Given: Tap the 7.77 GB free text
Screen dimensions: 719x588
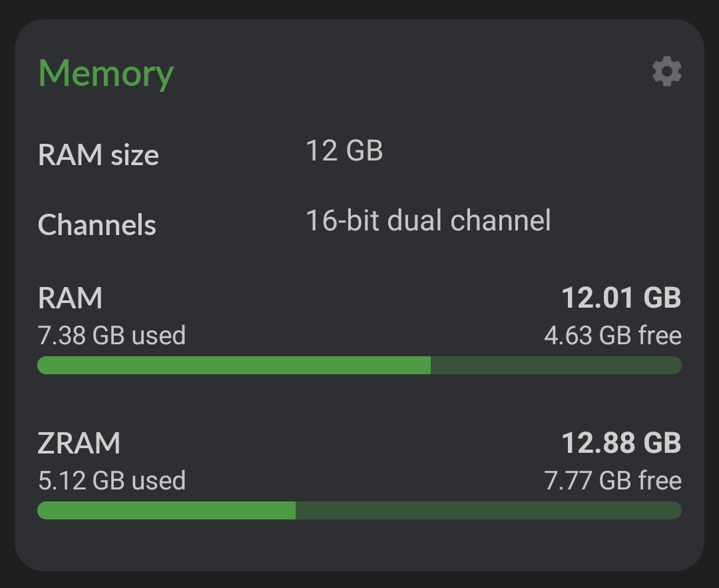Looking at the screenshot, I should pos(612,481).
